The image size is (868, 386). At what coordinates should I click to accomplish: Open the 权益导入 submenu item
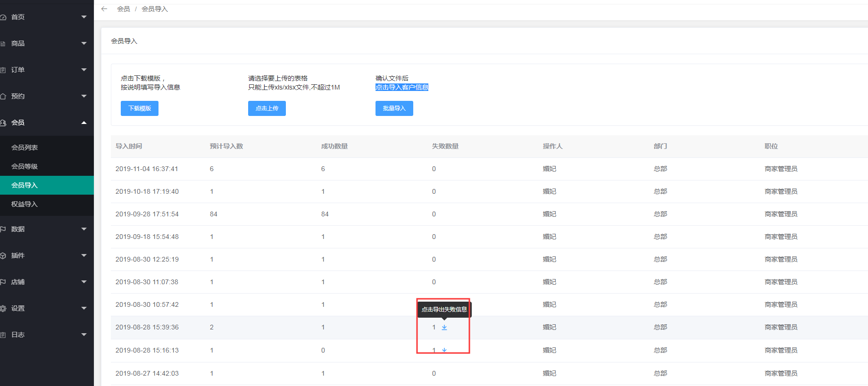pyautogui.click(x=47, y=204)
